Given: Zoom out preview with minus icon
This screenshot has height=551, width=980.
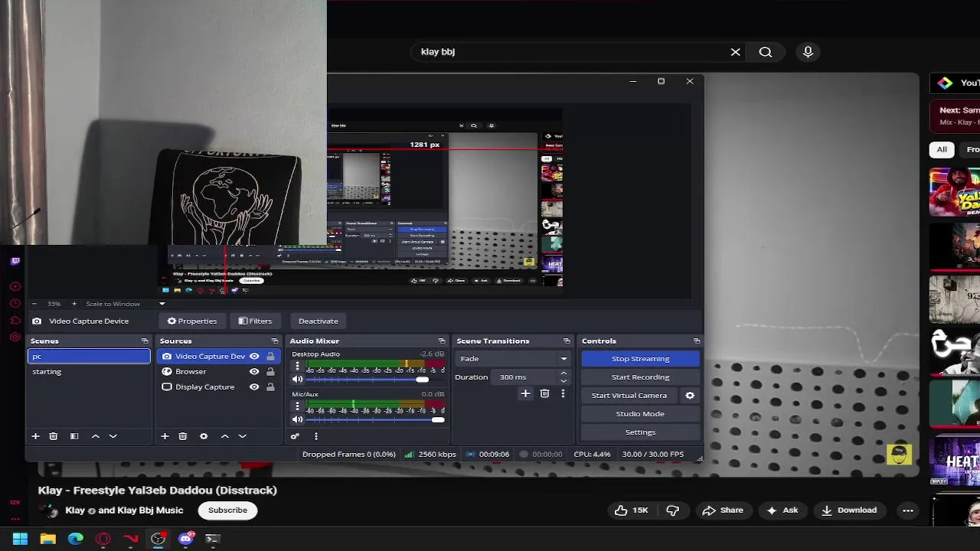Looking at the screenshot, I should [34, 304].
